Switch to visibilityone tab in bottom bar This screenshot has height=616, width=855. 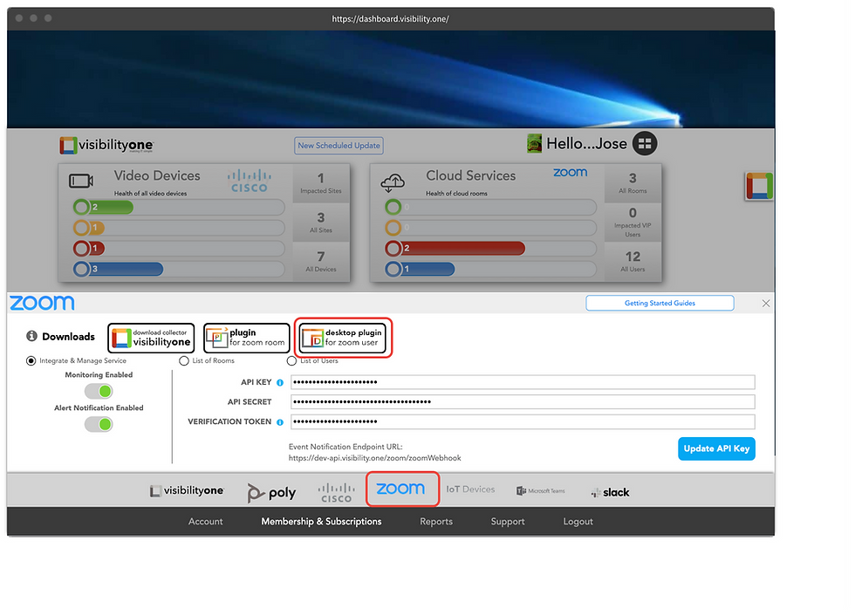pyautogui.click(x=187, y=490)
